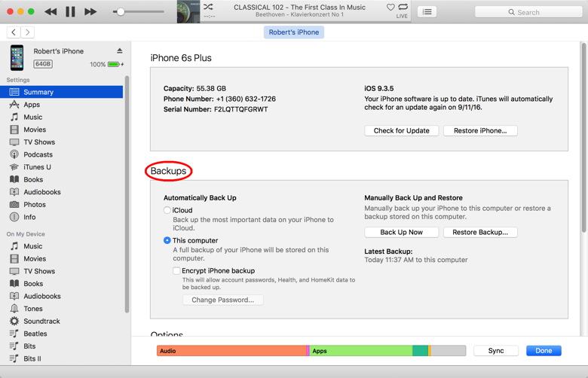This screenshot has width=588, height=378.
Task: Open Apps in Settings sidebar
Action: click(x=62, y=105)
